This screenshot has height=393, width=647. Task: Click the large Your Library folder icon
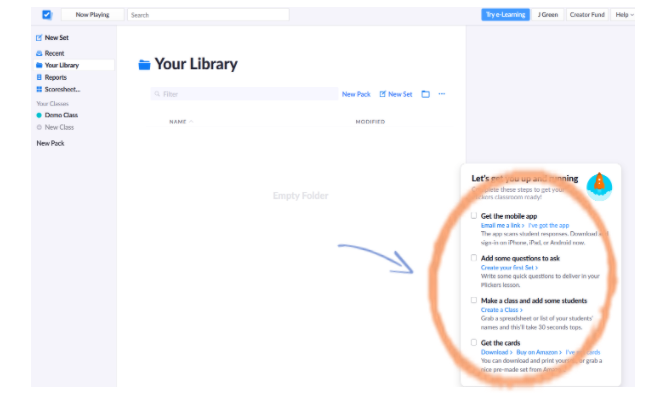(x=144, y=65)
